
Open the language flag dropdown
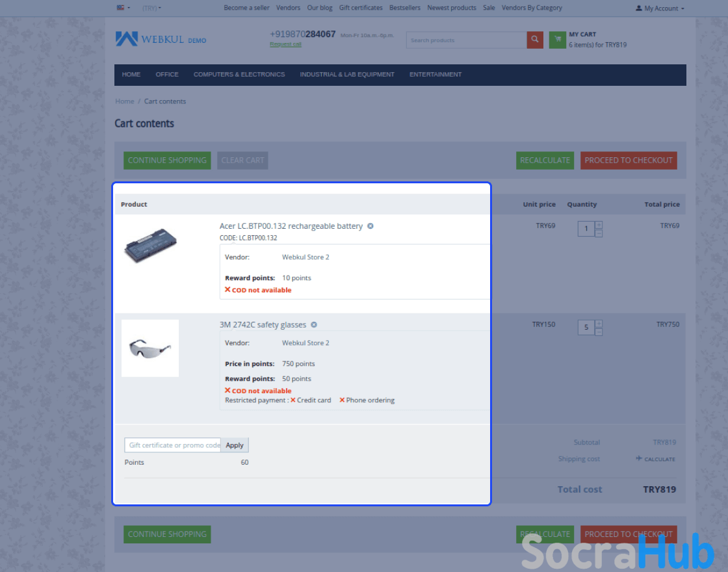click(x=123, y=8)
